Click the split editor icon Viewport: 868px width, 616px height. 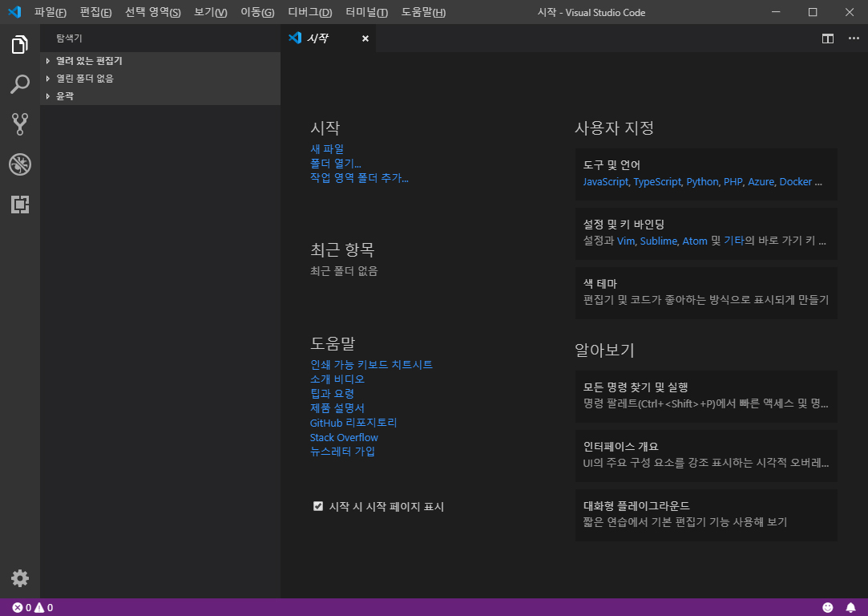(x=828, y=38)
